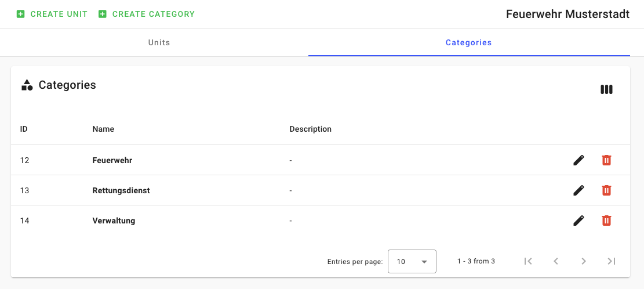Remove the Rettungsdienst category via trash icon
This screenshot has height=289, width=644.
[606, 190]
